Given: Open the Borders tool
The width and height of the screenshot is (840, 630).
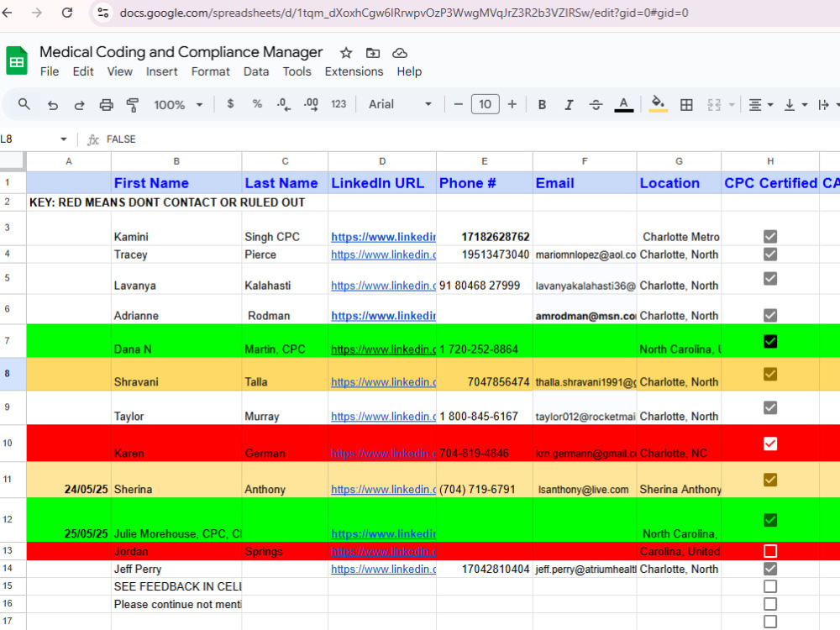Looking at the screenshot, I should point(686,104).
